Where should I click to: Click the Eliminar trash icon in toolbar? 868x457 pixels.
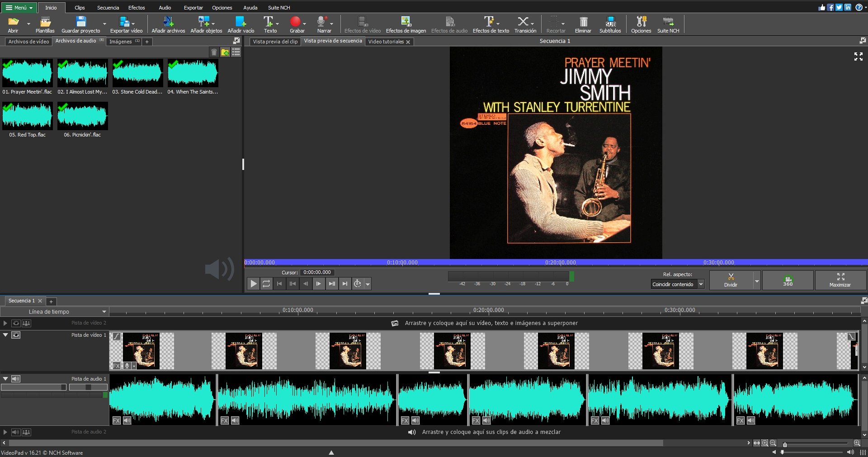tap(583, 24)
